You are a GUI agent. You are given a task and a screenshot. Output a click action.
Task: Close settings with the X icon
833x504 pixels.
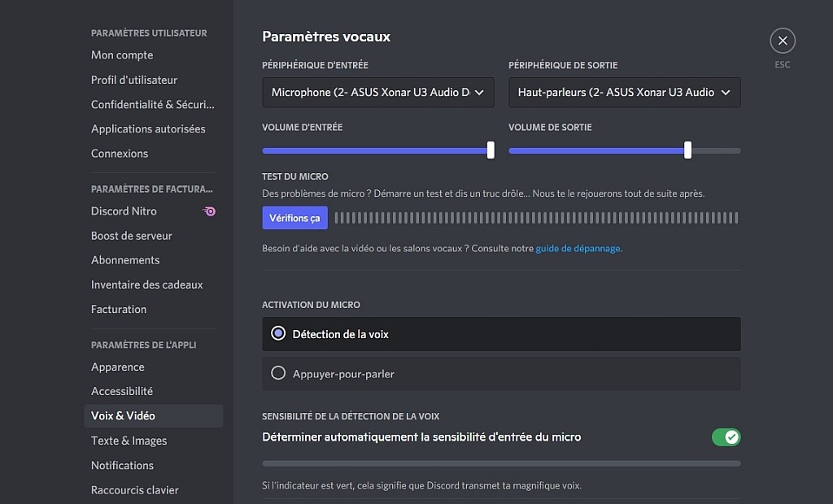tap(782, 41)
